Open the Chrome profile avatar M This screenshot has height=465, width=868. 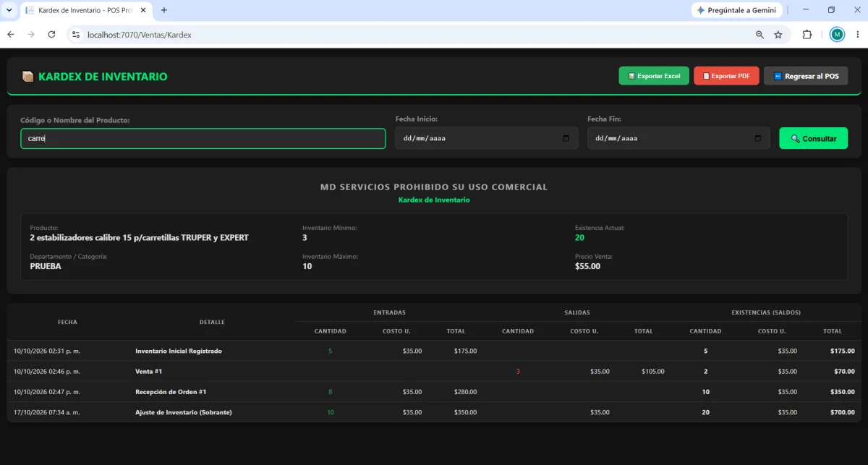pos(837,34)
